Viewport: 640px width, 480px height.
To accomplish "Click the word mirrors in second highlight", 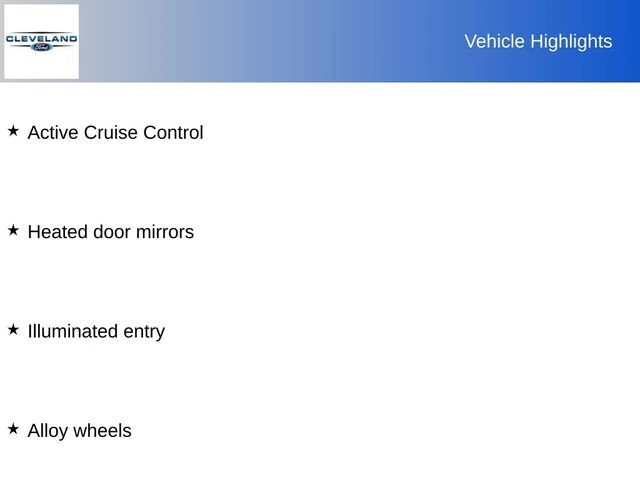I will pos(165,232).
